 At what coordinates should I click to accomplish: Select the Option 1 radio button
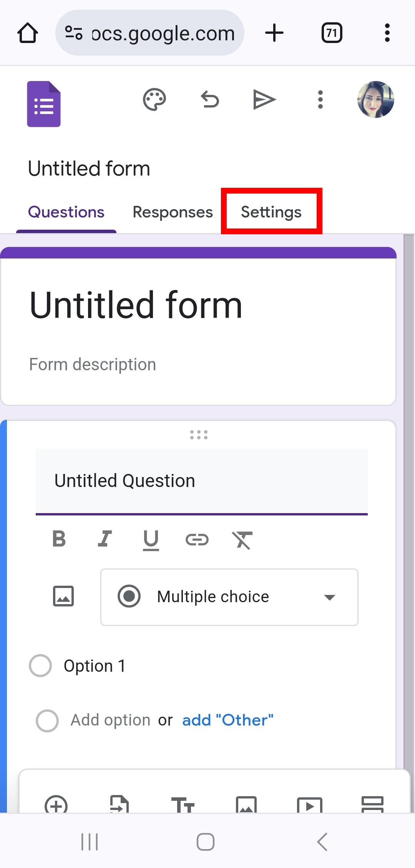click(x=40, y=666)
